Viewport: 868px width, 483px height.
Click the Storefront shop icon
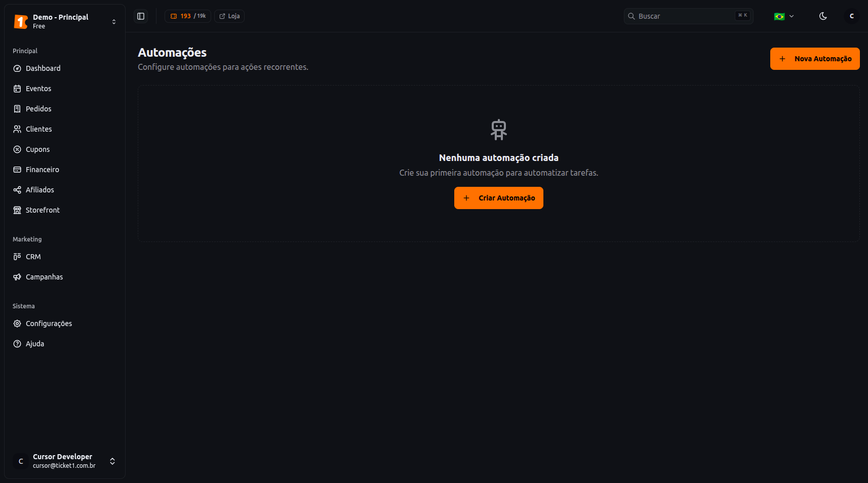pos(17,210)
